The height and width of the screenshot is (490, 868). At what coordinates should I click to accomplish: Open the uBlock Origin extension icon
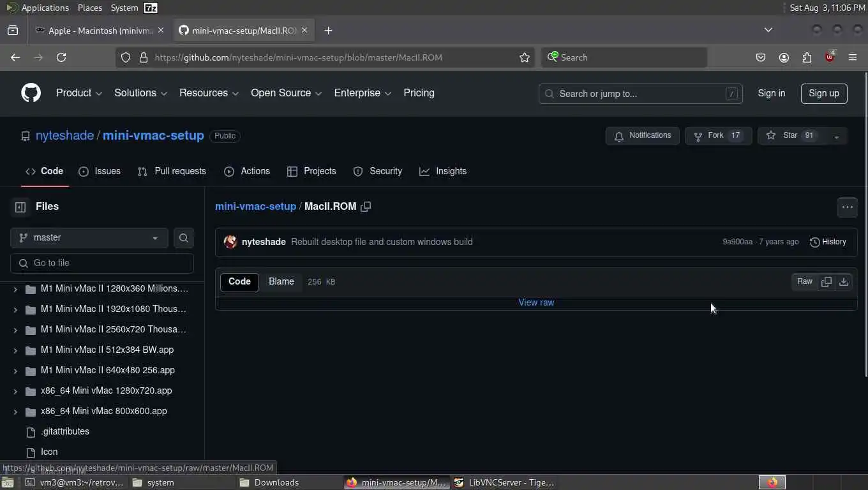[x=830, y=57]
